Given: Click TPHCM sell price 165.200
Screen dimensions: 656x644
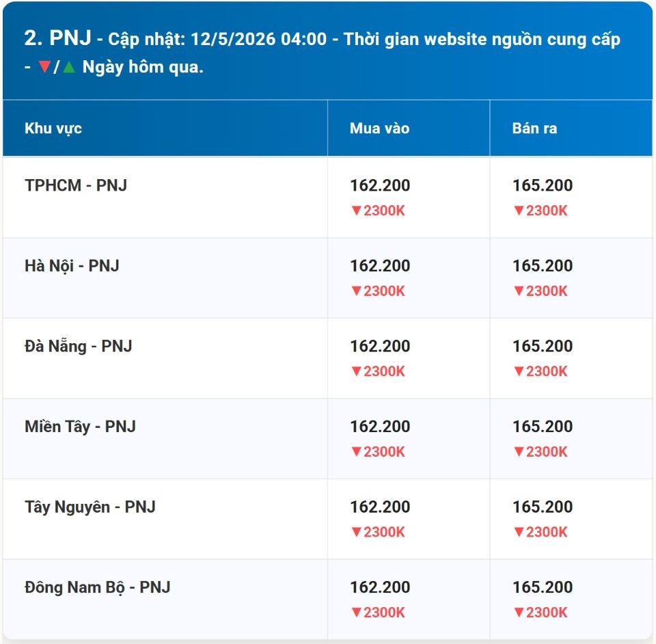Looking at the screenshot, I should (543, 185).
